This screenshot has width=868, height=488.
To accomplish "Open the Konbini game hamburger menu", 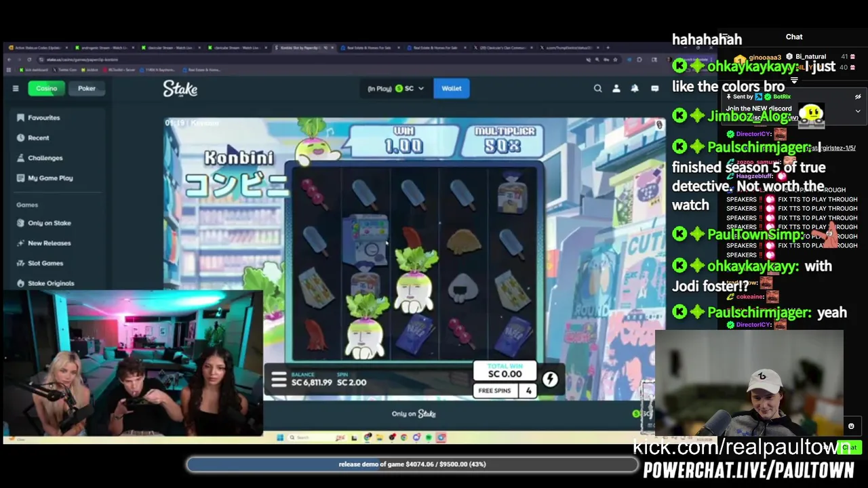I will click(x=279, y=379).
